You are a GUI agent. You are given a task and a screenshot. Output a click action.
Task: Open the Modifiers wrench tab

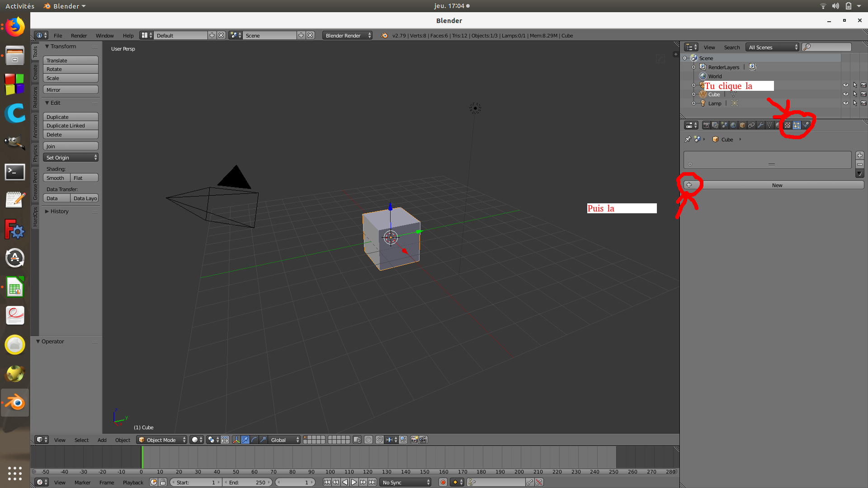[x=760, y=125]
